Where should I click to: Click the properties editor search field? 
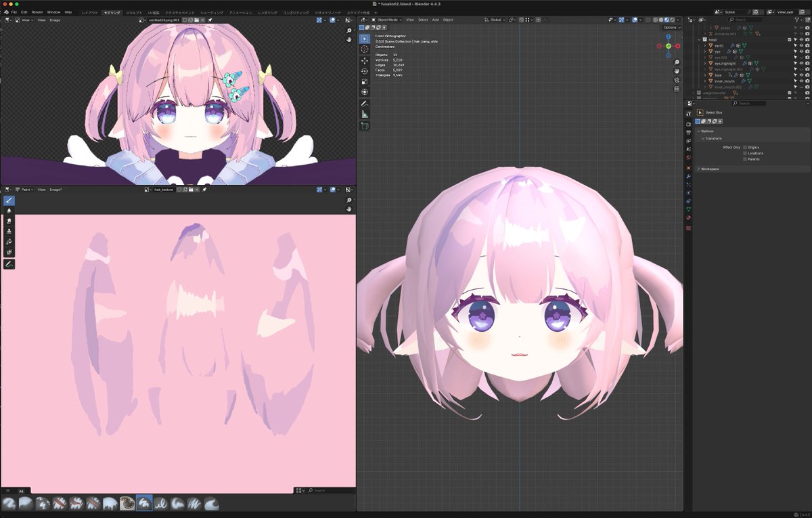pyautogui.click(x=750, y=103)
